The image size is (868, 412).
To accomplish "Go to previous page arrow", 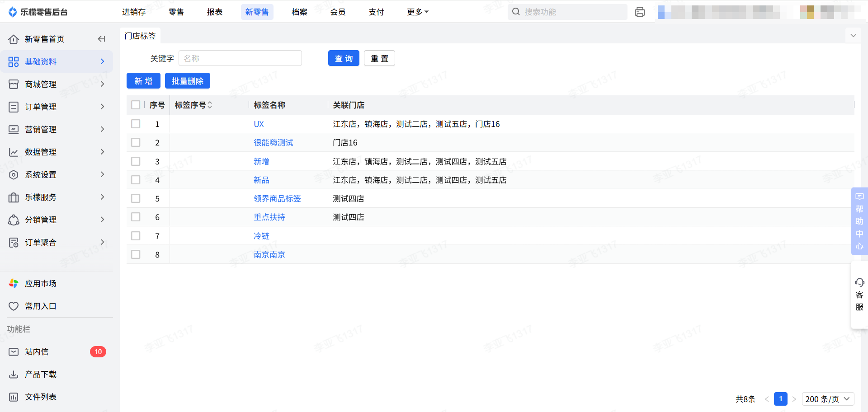I will [767, 399].
